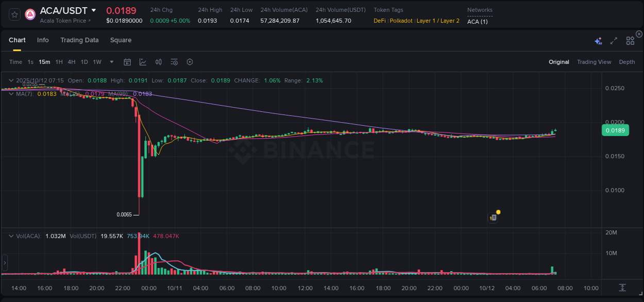
Task: Select the 1H timeframe option
Action: coord(58,61)
